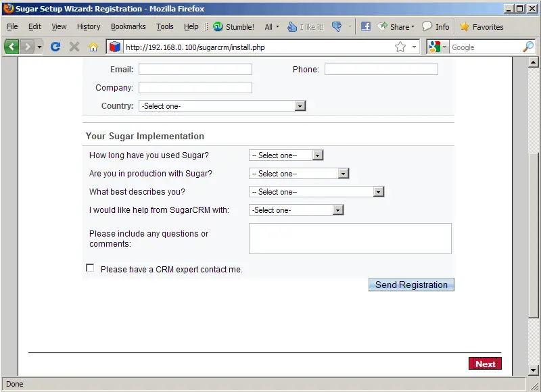541x392 pixels.
Task: Click the toolbar grip handle beside Help
Action: point(206,26)
